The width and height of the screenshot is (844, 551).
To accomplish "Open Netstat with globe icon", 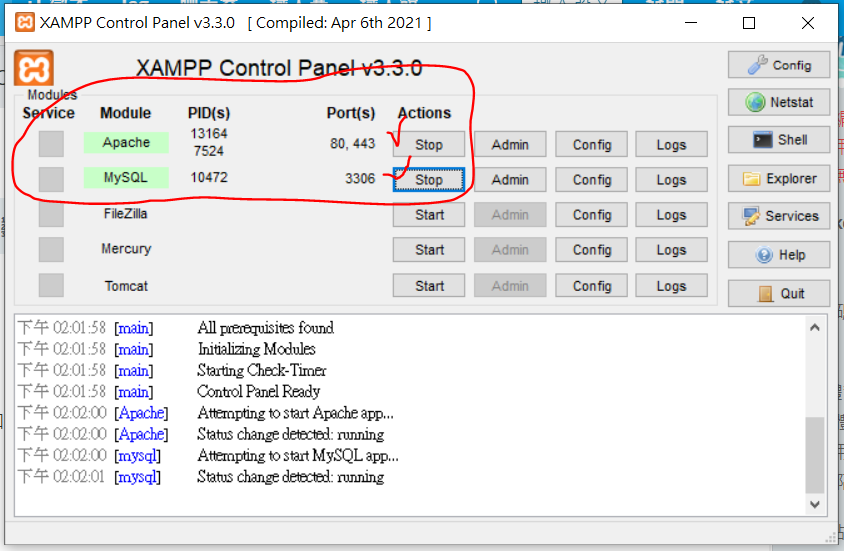I will point(779,102).
